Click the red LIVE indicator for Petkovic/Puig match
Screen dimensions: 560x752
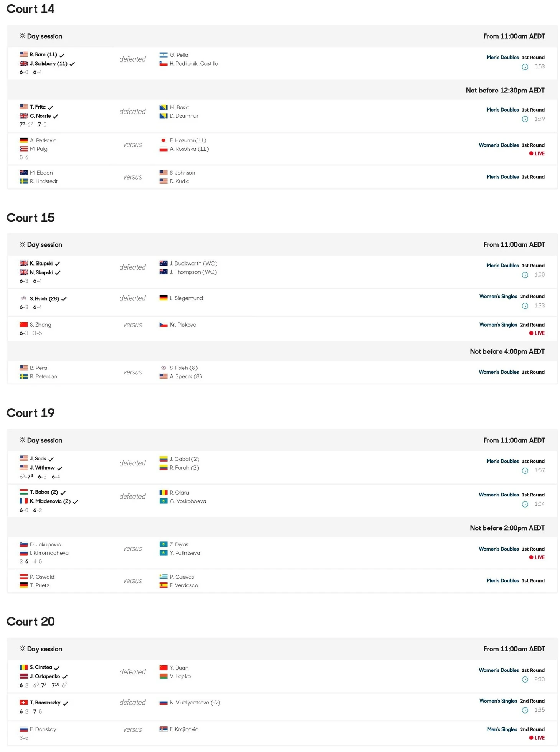[x=537, y=153]
